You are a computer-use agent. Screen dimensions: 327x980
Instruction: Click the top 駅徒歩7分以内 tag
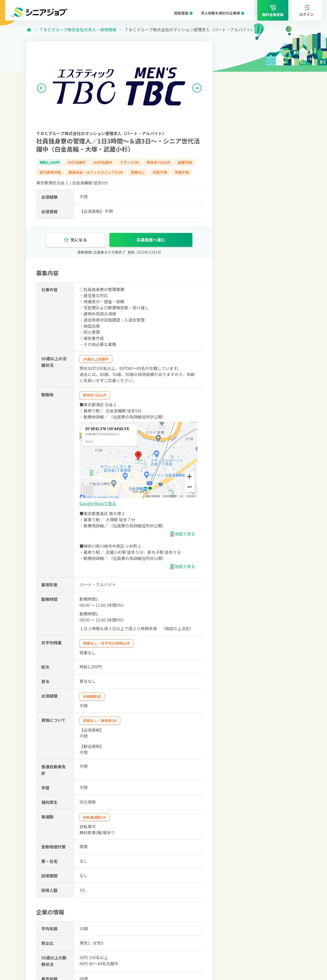coord(158,163)
